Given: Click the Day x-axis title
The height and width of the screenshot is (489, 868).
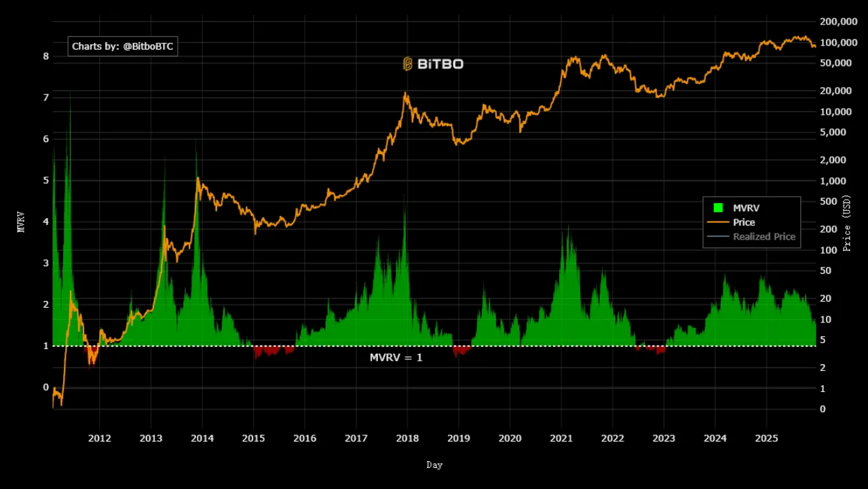Looking at the screenshot, I should pyautogui.click(x=434, y=465).
